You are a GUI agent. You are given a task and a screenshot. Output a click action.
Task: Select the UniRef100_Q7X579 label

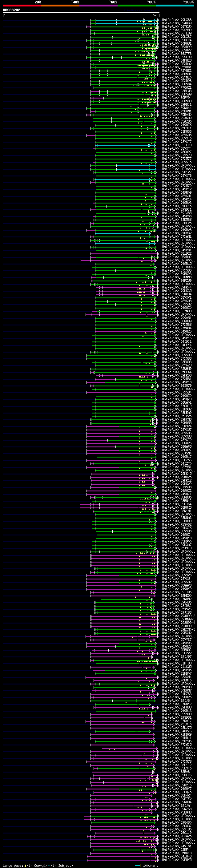[x=177, y=186]
